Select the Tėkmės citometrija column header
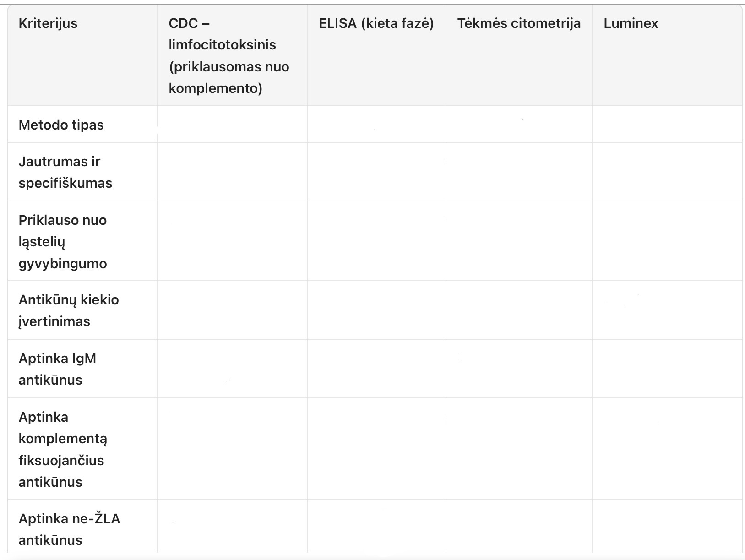 (x=519, y=23)
